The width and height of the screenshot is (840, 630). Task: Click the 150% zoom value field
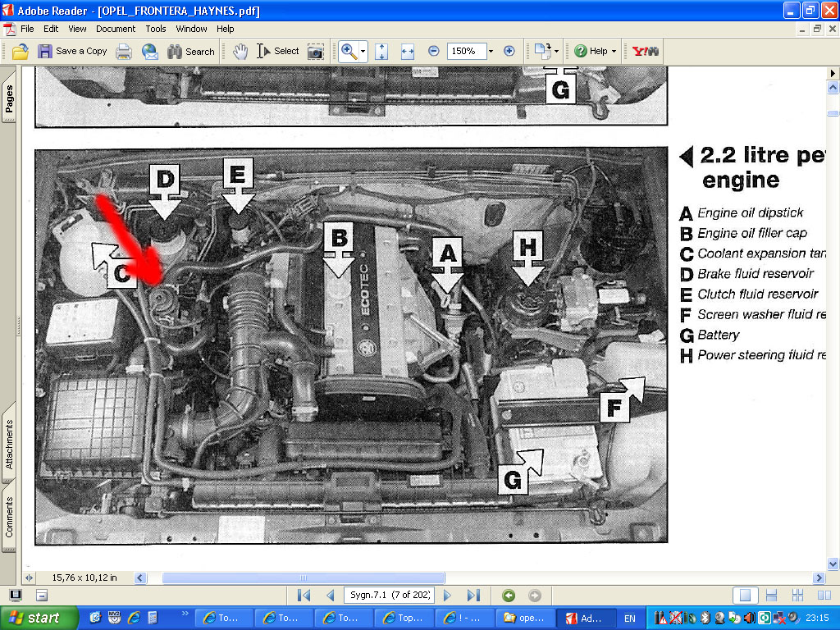(x=466, y=52)
